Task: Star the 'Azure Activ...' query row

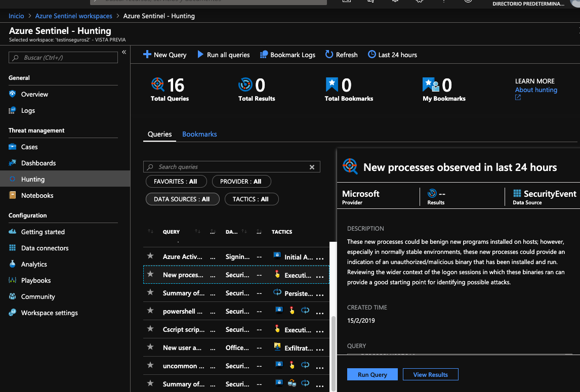Action: (x=150, y=256)
